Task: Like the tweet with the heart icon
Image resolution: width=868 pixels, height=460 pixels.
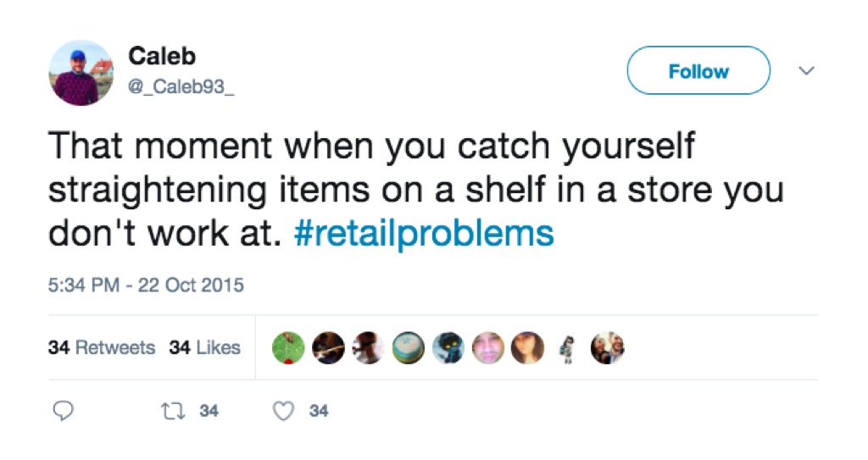Action: pyautogui.click(x=285, y=411)
